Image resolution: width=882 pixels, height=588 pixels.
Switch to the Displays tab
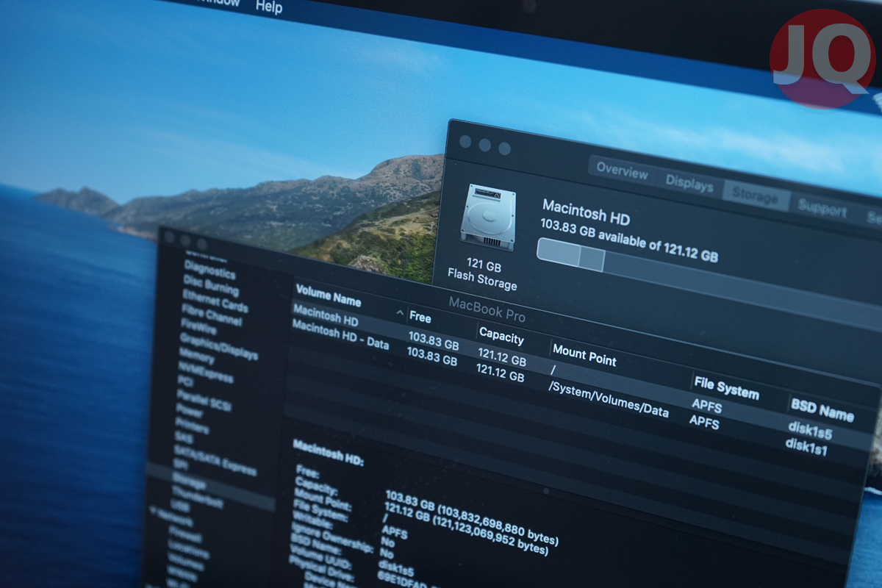point(689,183)
